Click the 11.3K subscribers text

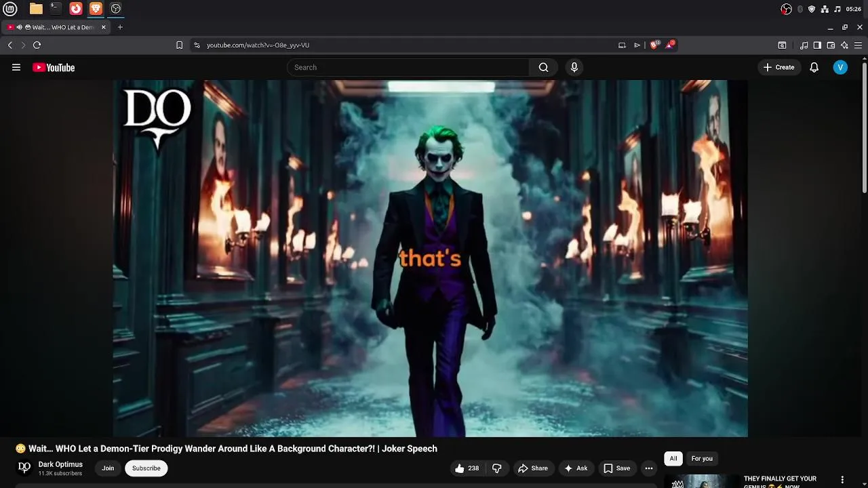[60, 473]
